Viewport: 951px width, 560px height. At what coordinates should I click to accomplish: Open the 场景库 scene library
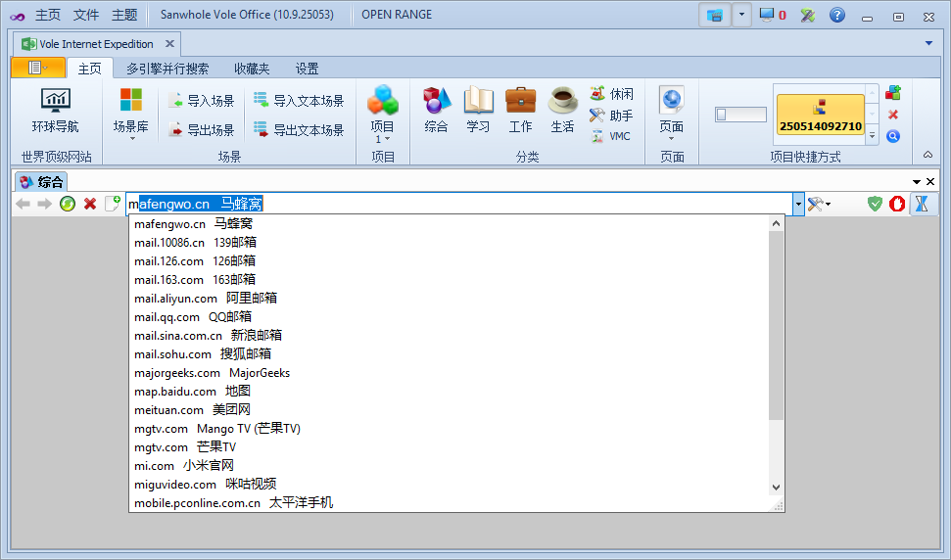130,114
